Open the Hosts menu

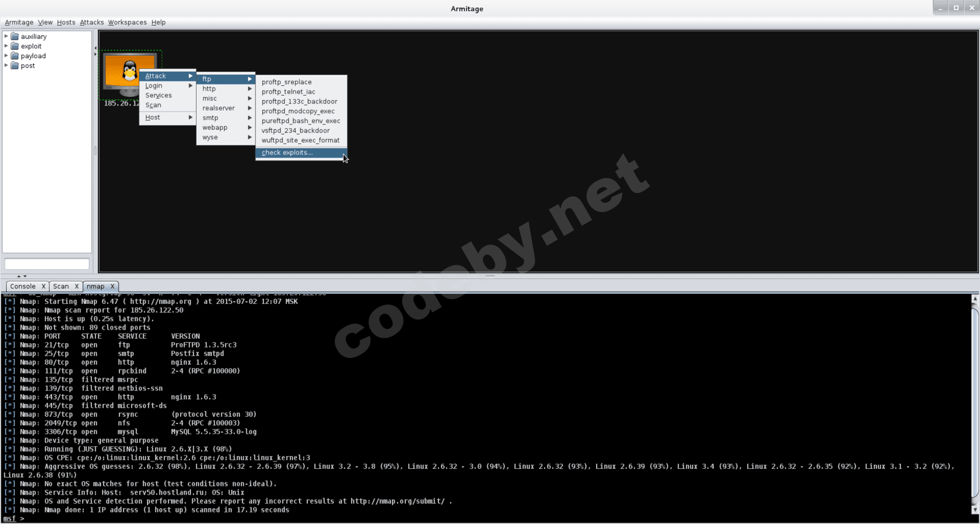click(x=66, y=22)
